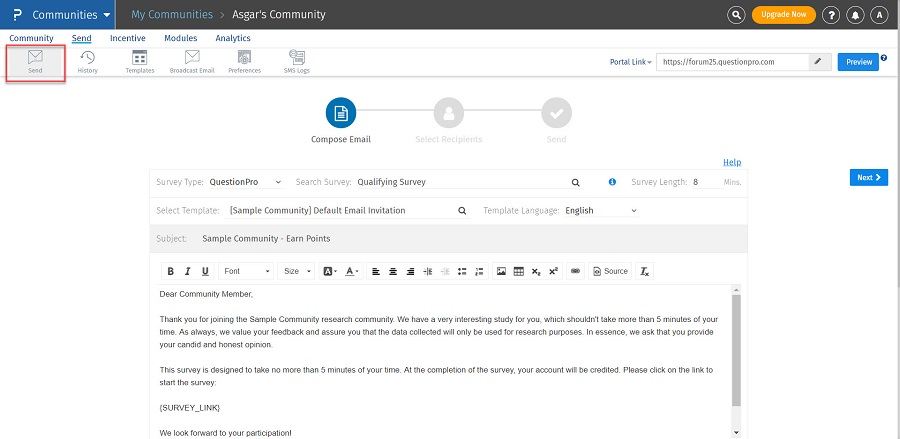This screenshot has height=439, width=900.
Task: Open the Templates section
Action: click(139, 62)
